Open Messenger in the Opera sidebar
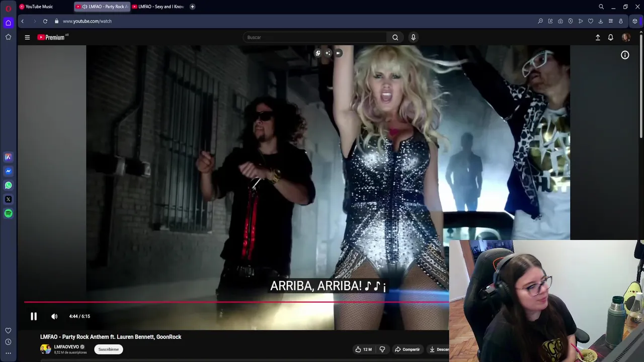The image size is (644, 362). (x=8, y=171)
